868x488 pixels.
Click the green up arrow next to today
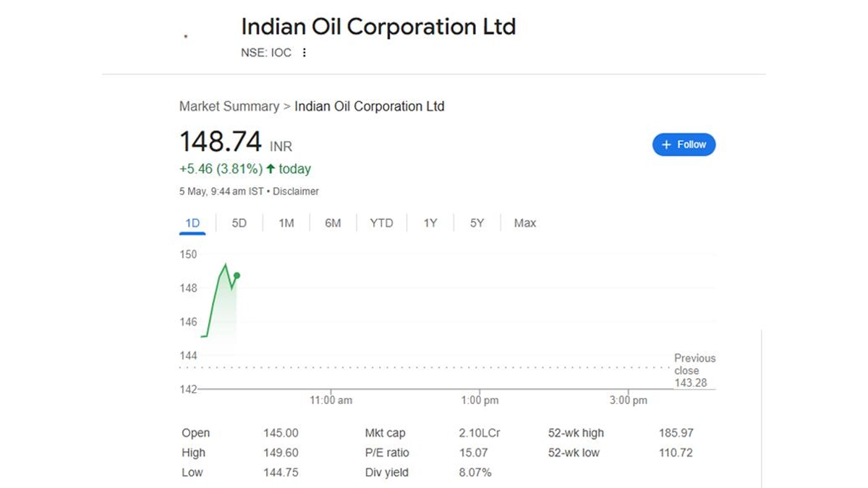click(271, 169)
